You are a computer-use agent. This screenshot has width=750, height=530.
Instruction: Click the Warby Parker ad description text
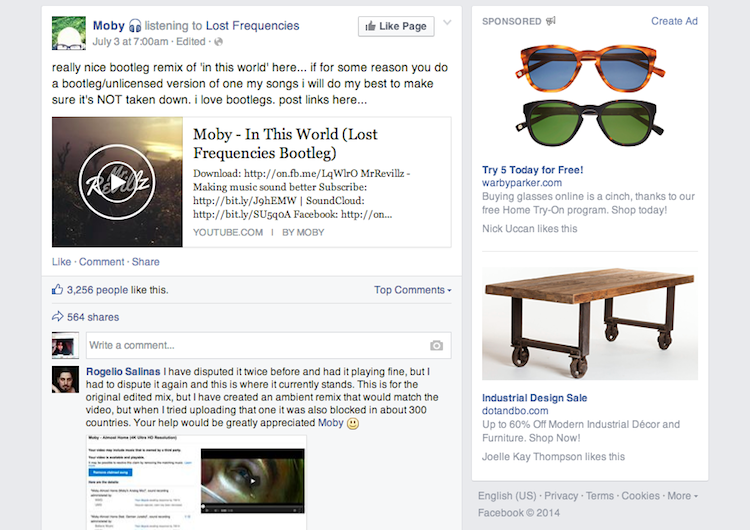pos(588,203)
